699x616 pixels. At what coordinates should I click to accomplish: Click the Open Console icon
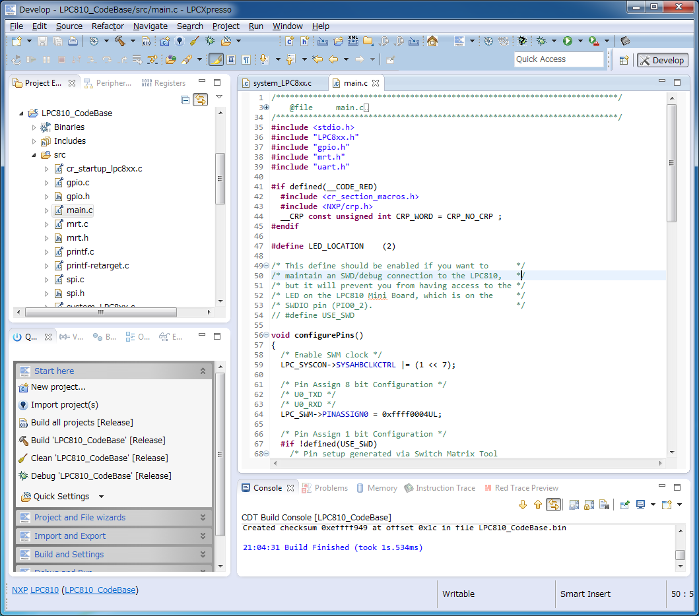667,505
